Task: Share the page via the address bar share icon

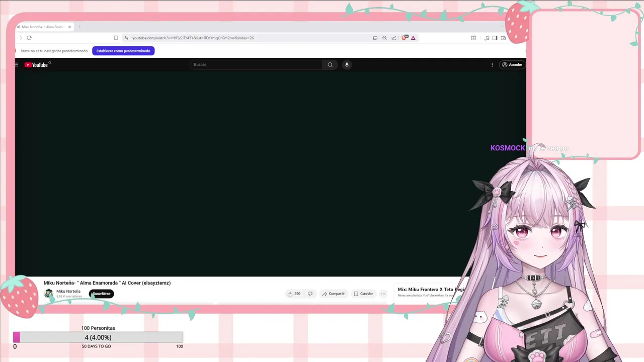Action: click(x=394, y=38)
